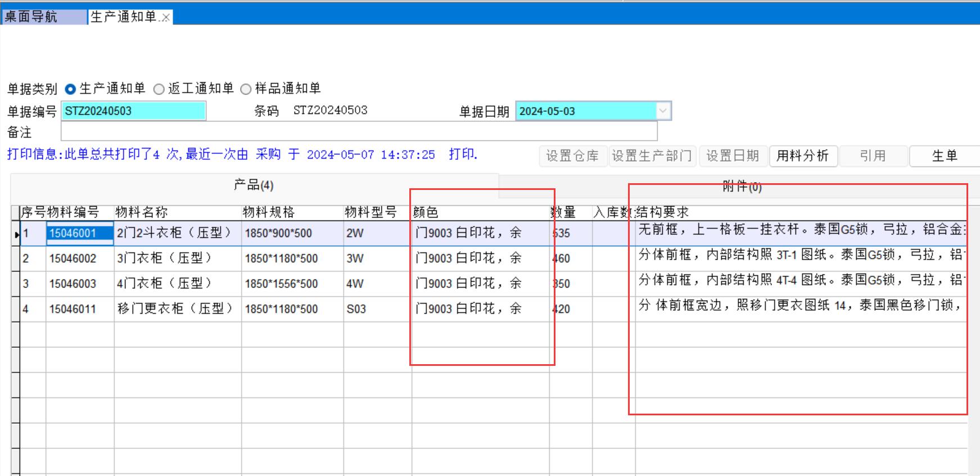Click the 用料分析 button
This screenshot has width=980, height=476.
pos(803,156)
